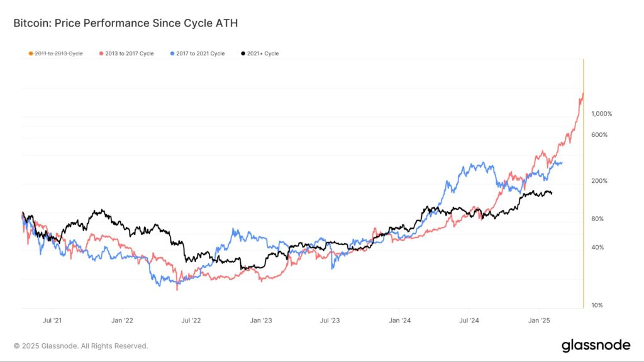Click the orange 2011 to 2013 legend dot

[x=31, y=53]
